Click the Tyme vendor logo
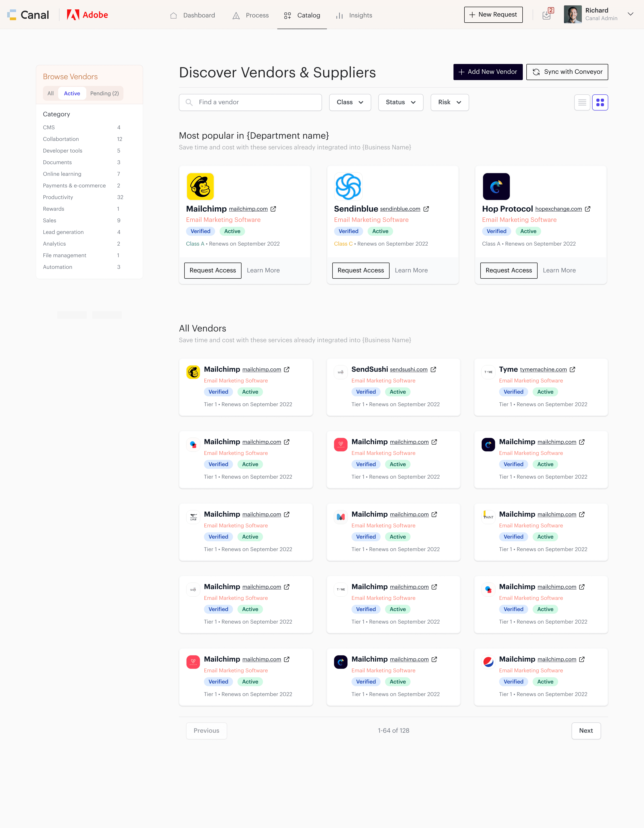 click(x=488, y=372)
